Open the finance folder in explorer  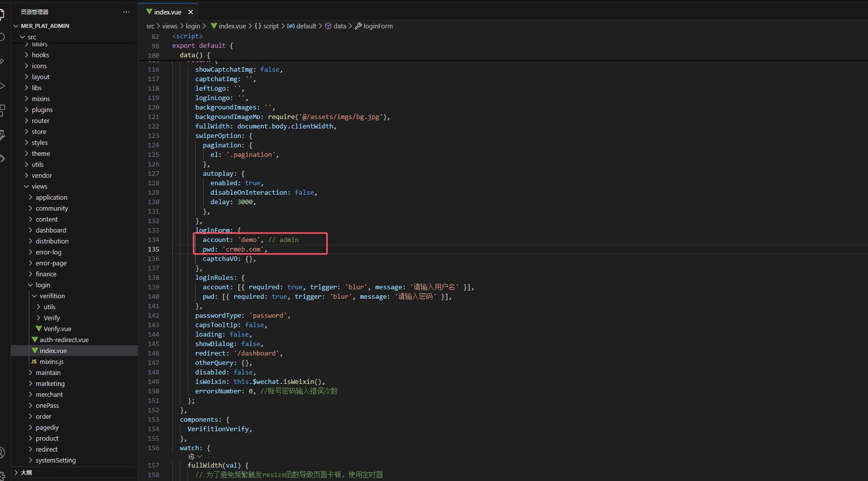click(46, 274)
